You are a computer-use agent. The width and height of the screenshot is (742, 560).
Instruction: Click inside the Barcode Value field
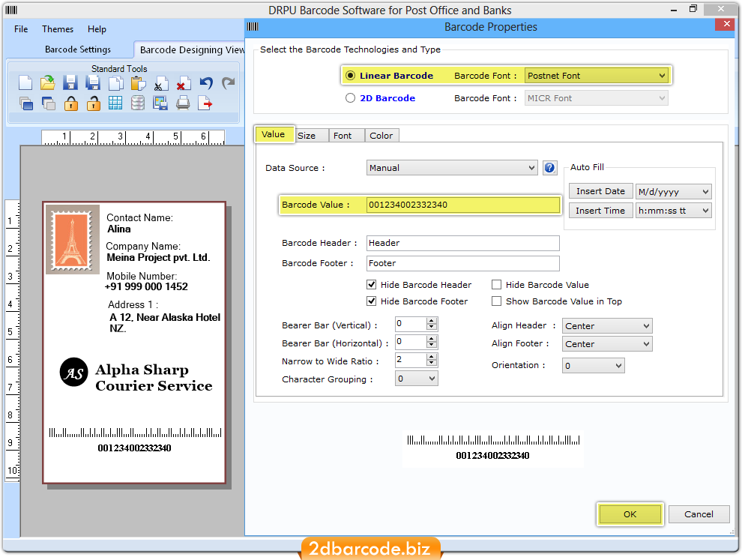pyautogui.click(x=462, y=204)
